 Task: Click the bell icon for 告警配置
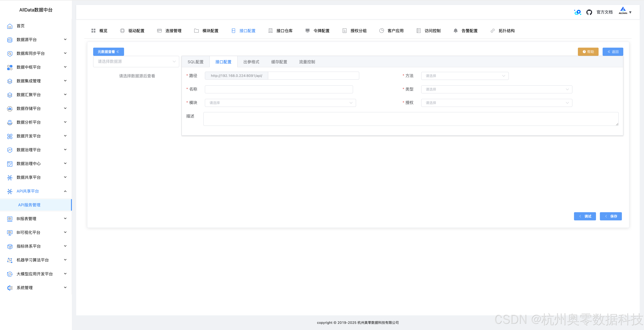(456, 31)
